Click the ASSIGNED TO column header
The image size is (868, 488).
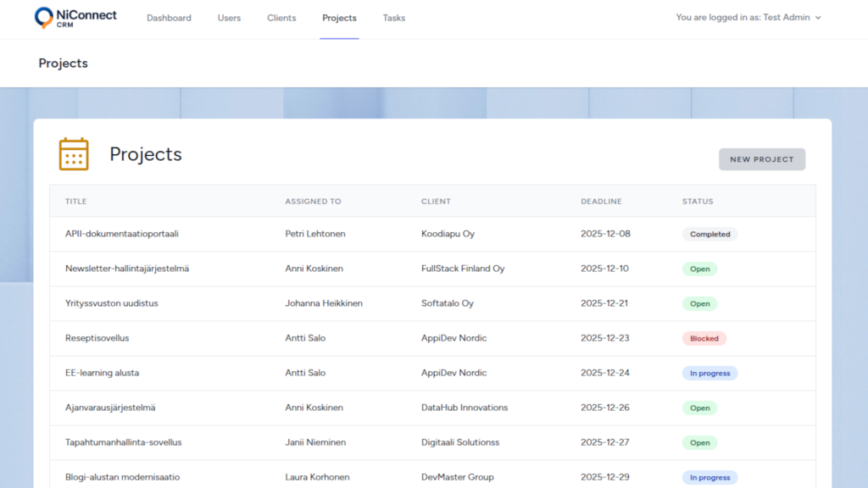click(x=313, y=202)
